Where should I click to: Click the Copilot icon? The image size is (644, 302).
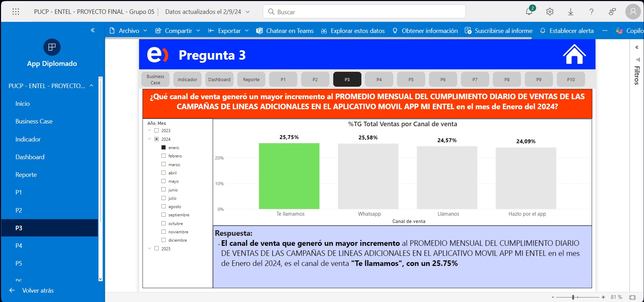(619, 31)
